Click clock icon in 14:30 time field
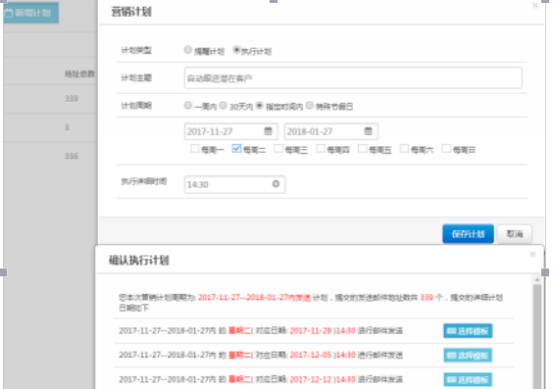Viewport: 554px width, 389px height. (x=276, y=184)
